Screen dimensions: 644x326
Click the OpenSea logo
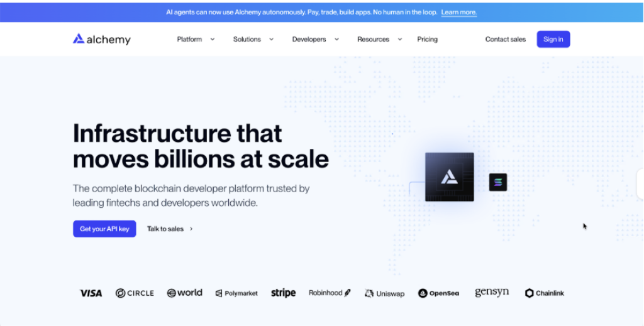click(438, 293)
